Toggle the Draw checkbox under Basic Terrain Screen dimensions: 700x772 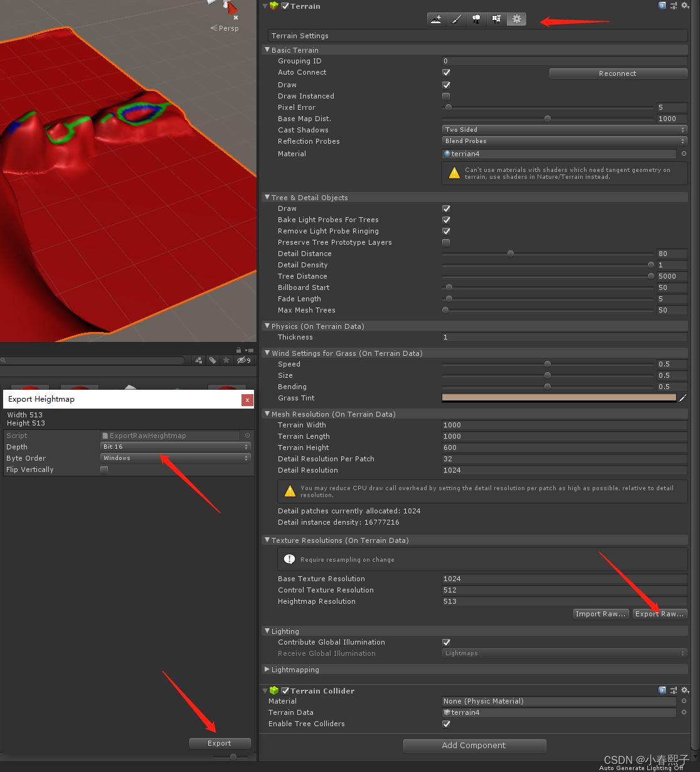point(446,85)
